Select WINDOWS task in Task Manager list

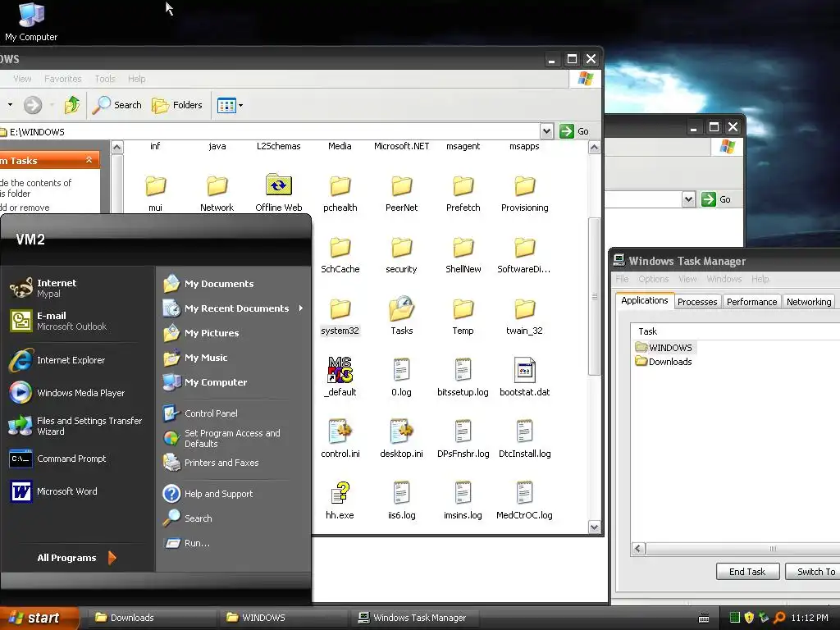click(x=664, y=347)
